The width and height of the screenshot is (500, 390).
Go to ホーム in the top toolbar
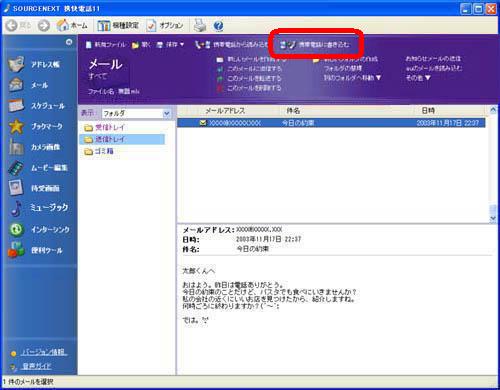coord(72,25)
